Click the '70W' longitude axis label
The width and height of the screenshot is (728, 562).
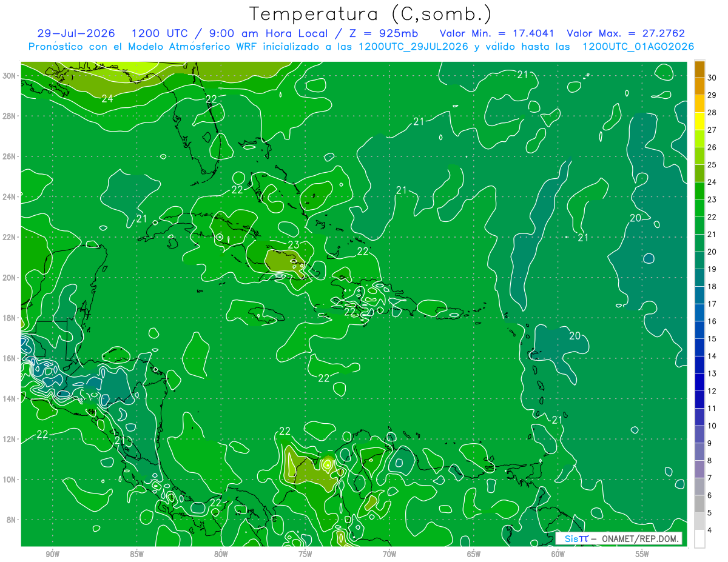(x=390, y=554)
